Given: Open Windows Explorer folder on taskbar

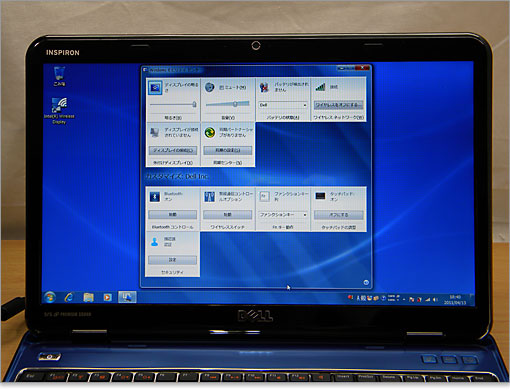Looking at the screenshot, I should [88, 297].
